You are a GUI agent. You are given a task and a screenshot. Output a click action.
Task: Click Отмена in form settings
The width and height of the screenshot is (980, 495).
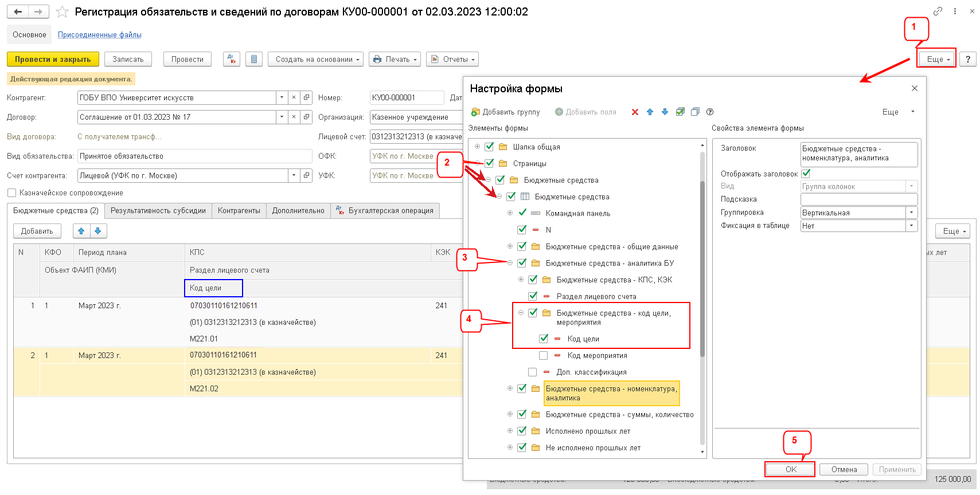pos(844,469)
